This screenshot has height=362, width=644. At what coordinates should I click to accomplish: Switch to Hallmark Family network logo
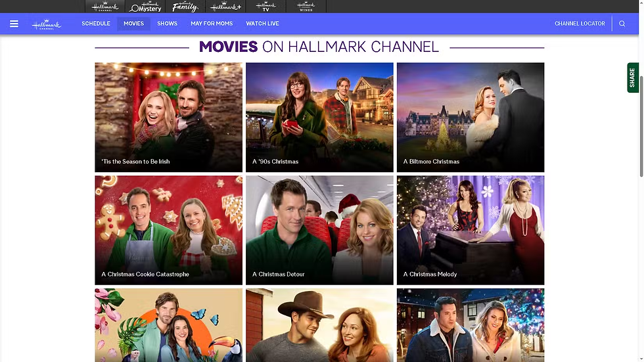[x=185, y=7]
